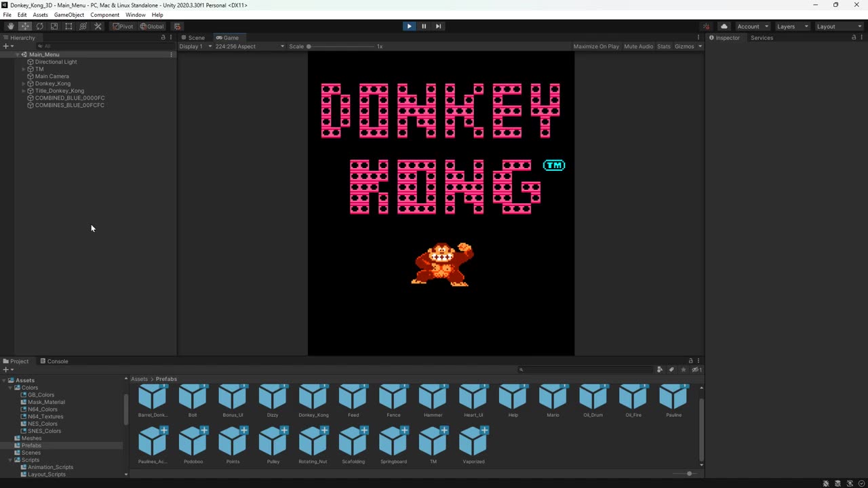Toggle Mute Audio in Game view
868x488 pixels.
tap(639, 46)
